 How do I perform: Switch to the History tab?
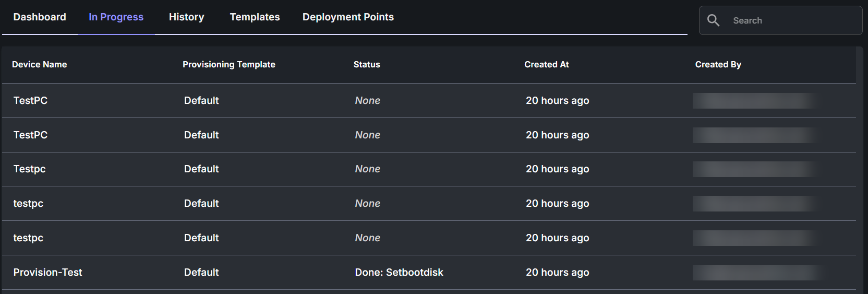pos(186,17)
